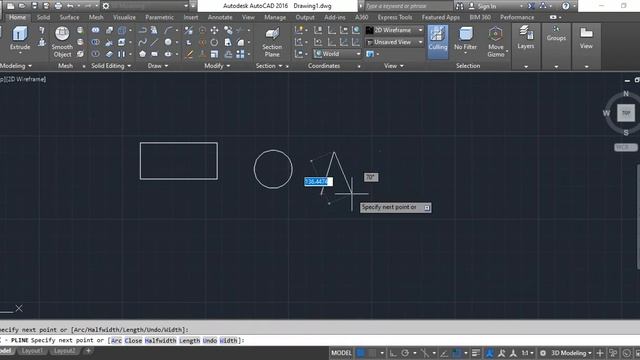
Task: Switch to the Solid ribbon tab
Action: click(x=43, y=17)
